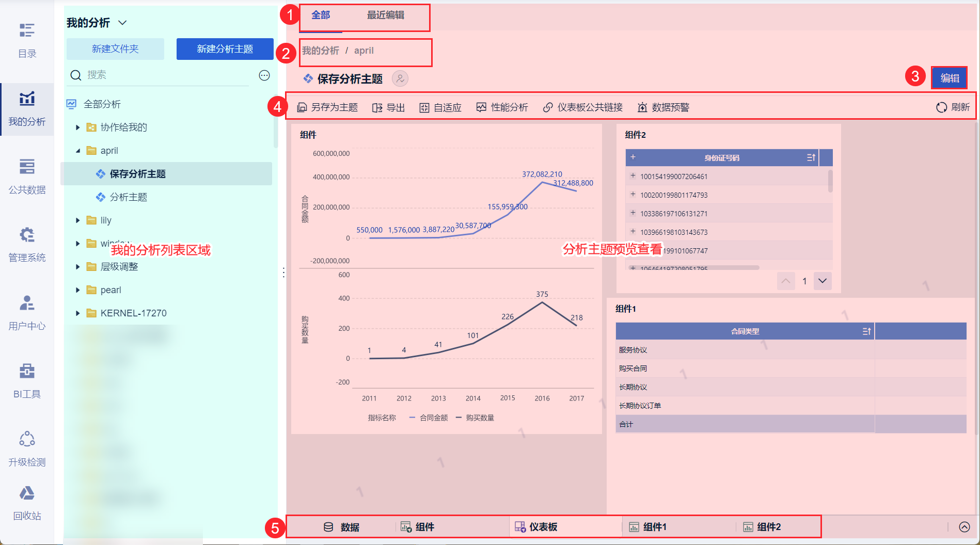Click the 合计 total row
This screenshot has width=980, height=545.
coord(791,424)
